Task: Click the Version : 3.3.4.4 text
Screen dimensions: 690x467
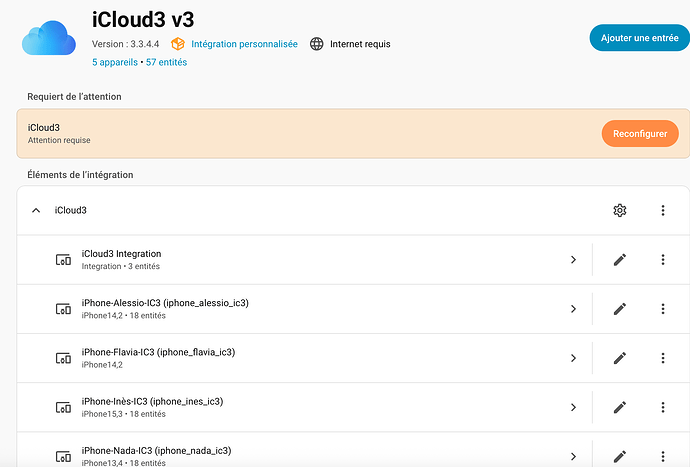Action: 125,44
